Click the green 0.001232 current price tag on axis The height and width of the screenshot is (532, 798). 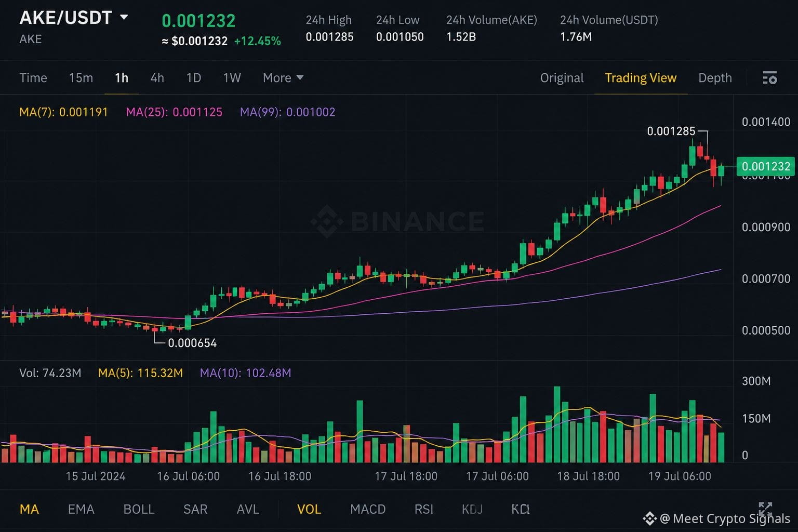(x=766, y=166)
